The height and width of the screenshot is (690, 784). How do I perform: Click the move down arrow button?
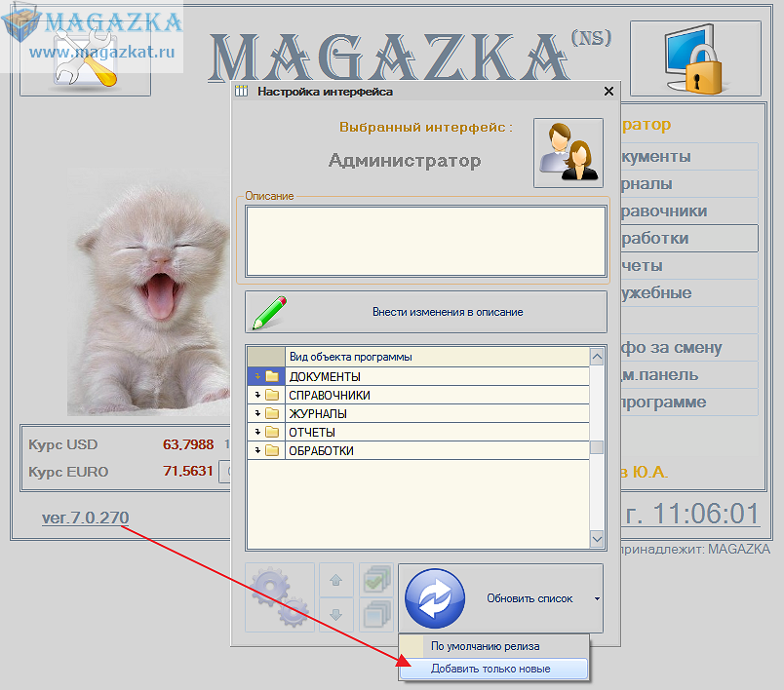click(335, 615)
